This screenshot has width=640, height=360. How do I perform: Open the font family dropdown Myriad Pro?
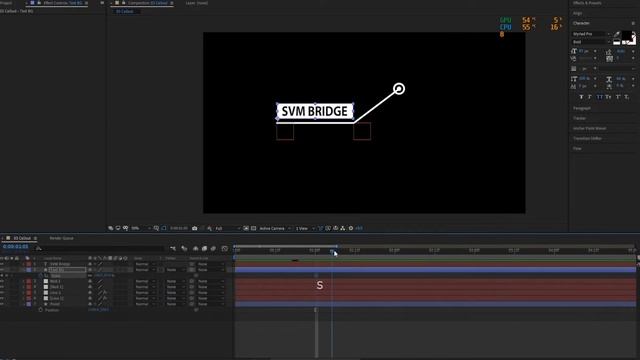tap(591, 34)
